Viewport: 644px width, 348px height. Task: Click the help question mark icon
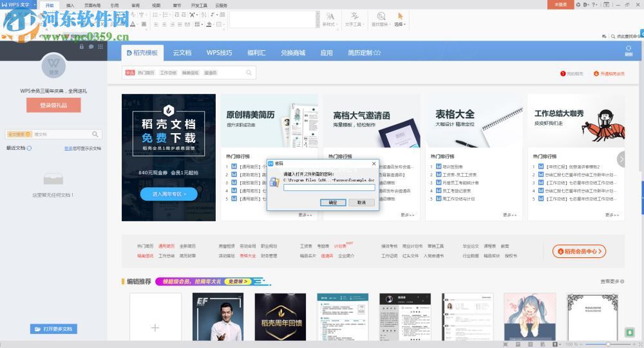point(594,5)
